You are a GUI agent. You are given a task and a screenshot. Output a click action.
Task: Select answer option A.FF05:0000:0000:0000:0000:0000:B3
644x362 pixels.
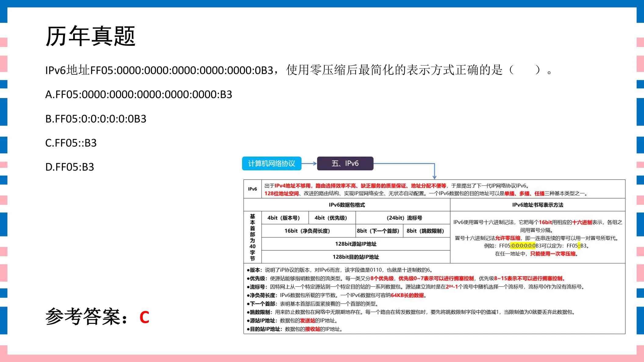click(139, 94)
